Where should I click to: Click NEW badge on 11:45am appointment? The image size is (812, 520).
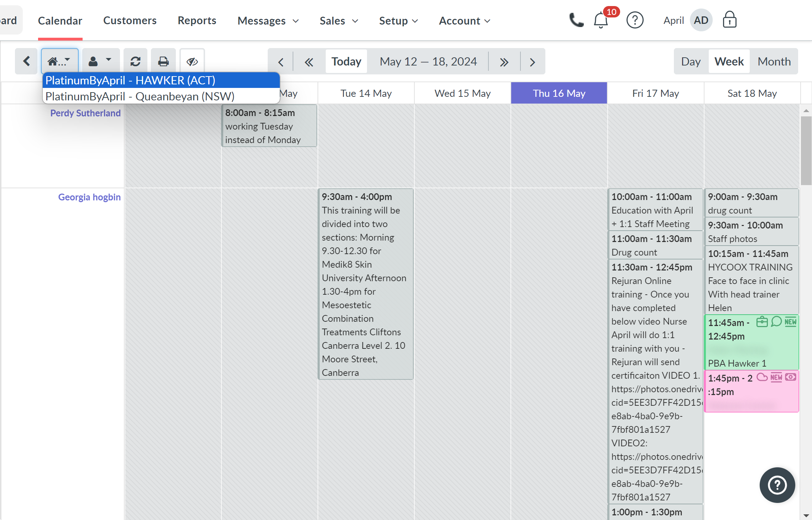click(x=791, y=322)
